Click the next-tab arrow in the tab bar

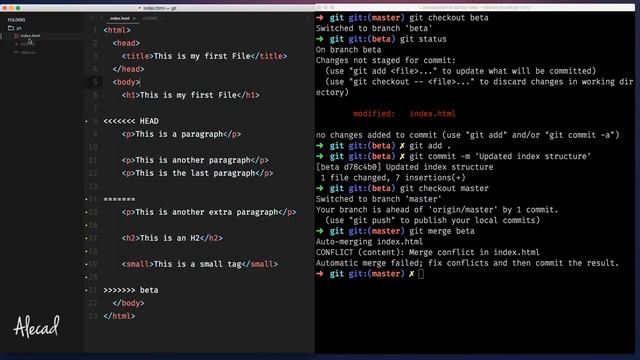(x=101, y=18)
